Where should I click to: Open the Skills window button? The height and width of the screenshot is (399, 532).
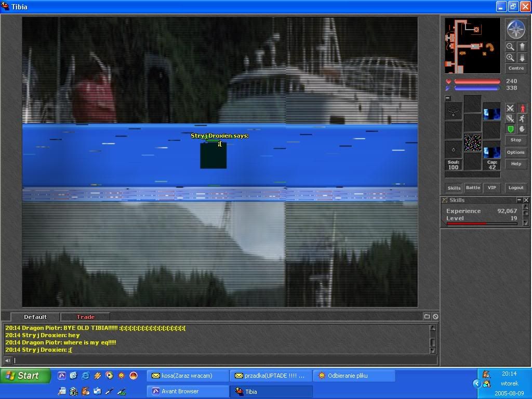point(454,188)
